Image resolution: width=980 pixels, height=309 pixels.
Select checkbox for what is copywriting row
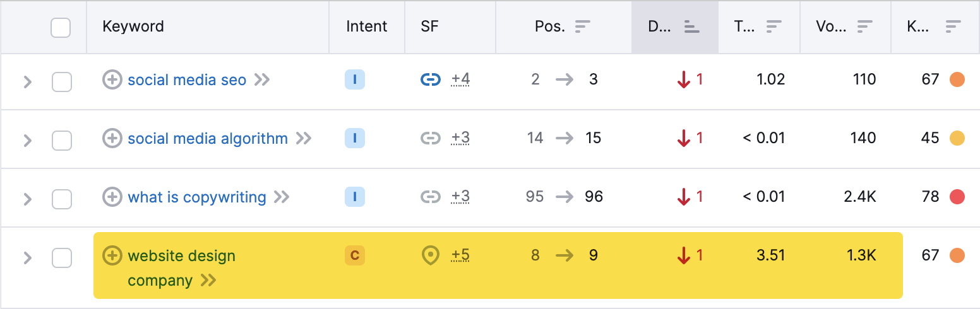point(61,199)
